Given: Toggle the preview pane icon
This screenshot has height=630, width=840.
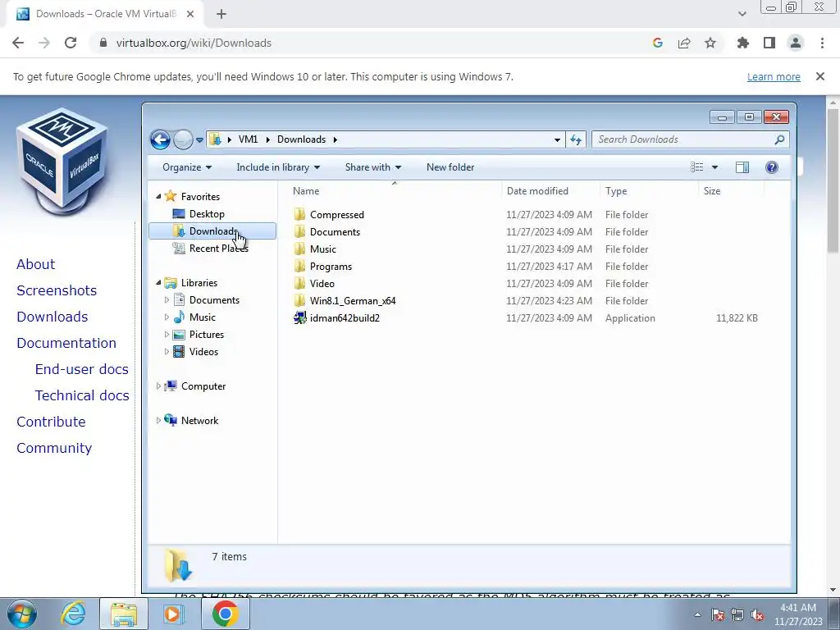Looking at the screenshot, I should point(742,167).
